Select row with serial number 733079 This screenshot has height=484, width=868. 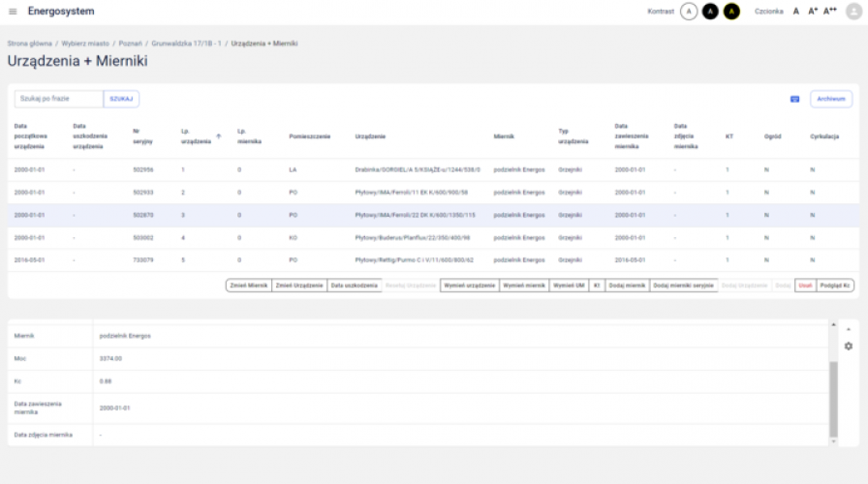(433, 260)
